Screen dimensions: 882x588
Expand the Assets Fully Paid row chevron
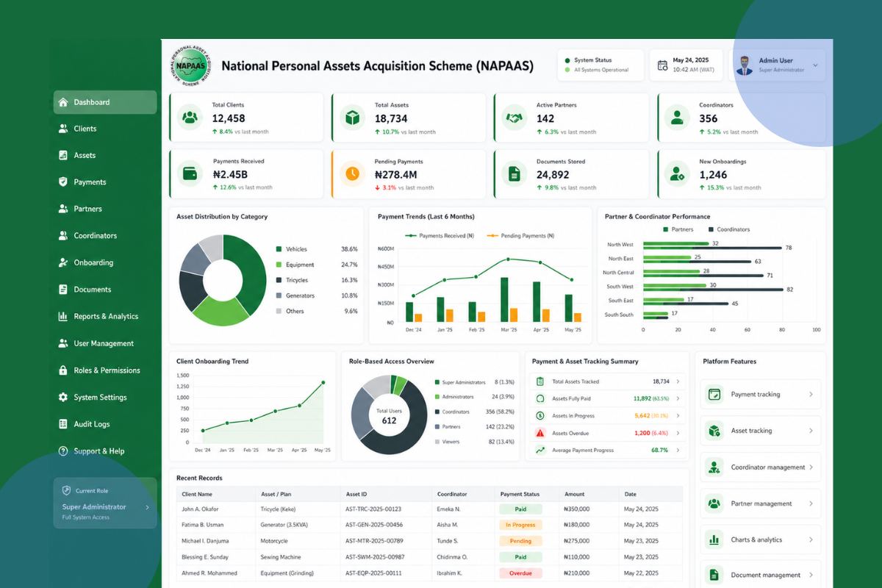pyautogui.click(x=678, y=398)
